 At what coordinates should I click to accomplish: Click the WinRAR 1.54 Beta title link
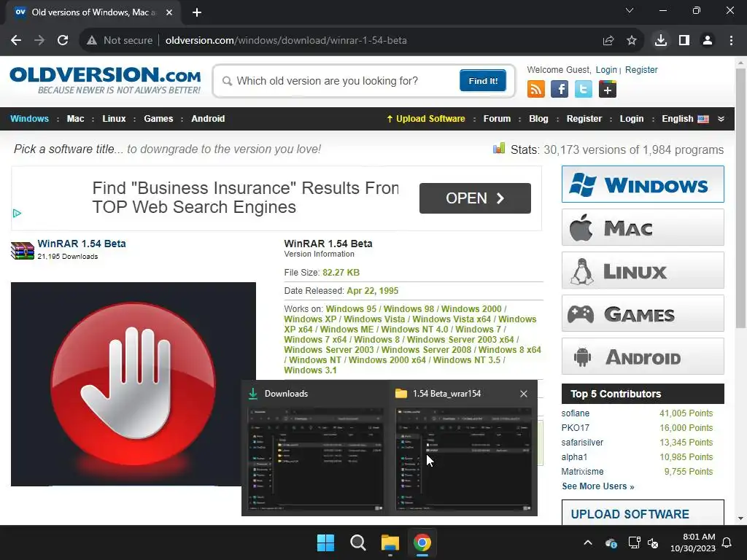tap(82, 244)
